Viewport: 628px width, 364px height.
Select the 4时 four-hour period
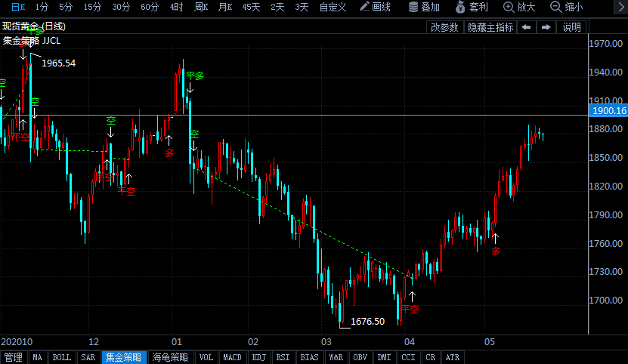tap(176, 7)
